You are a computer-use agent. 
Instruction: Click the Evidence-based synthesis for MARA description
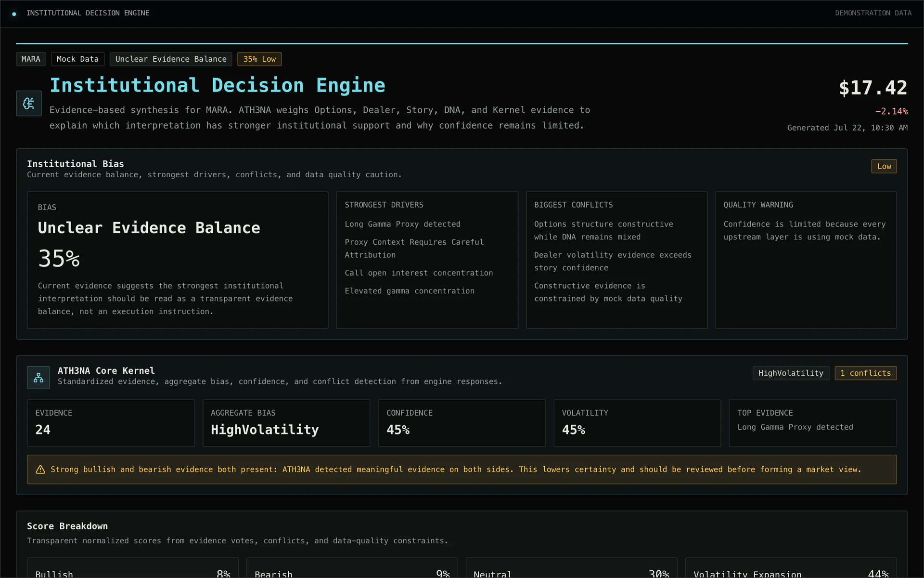tap(320, 118)
